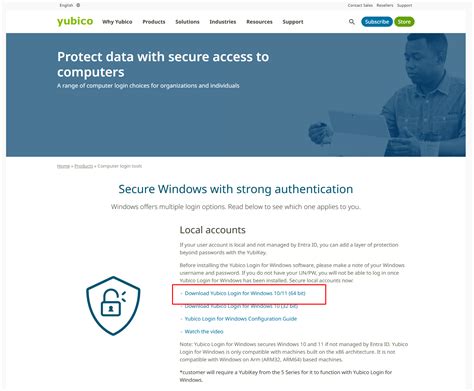This screenshot has width=474, height=391.
Task: Open Contact Sales link at top
Action: point(360,5)
